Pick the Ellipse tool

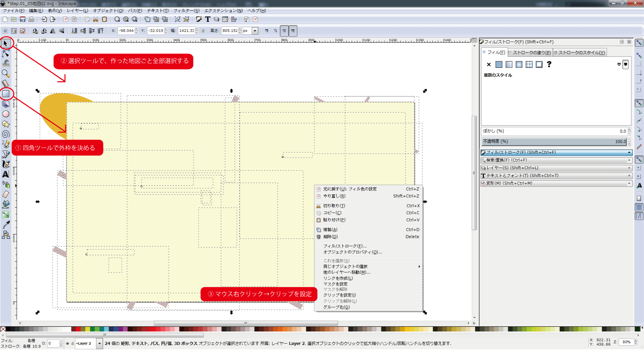click(x=6, y=114)
